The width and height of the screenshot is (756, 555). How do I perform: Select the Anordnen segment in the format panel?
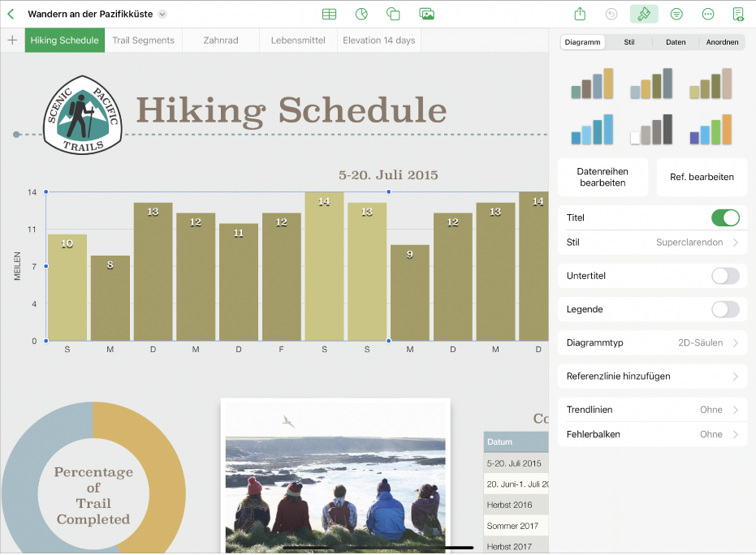point(722,42)
